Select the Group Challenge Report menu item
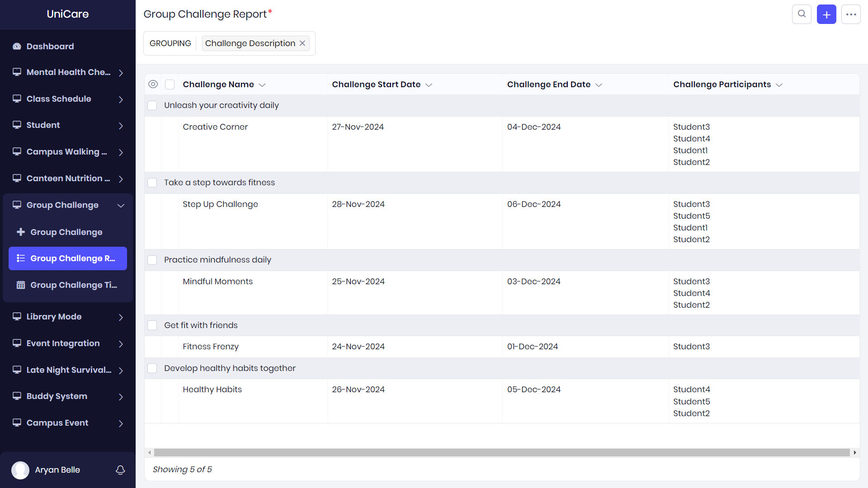Screen dimensions: 868x488 [68, 258]
